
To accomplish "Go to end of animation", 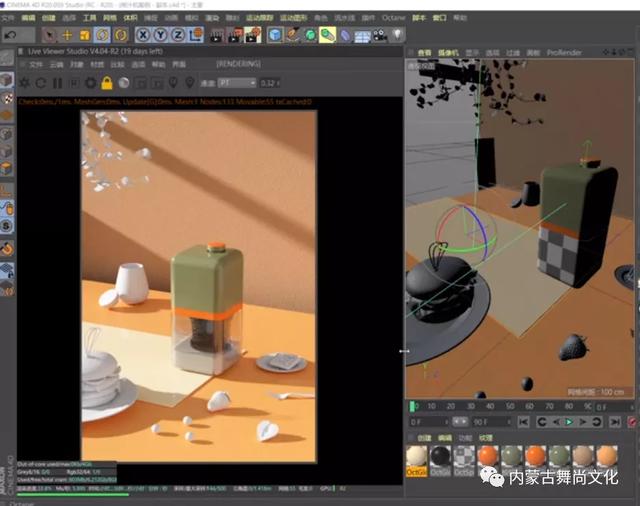I will click(615, 422).
